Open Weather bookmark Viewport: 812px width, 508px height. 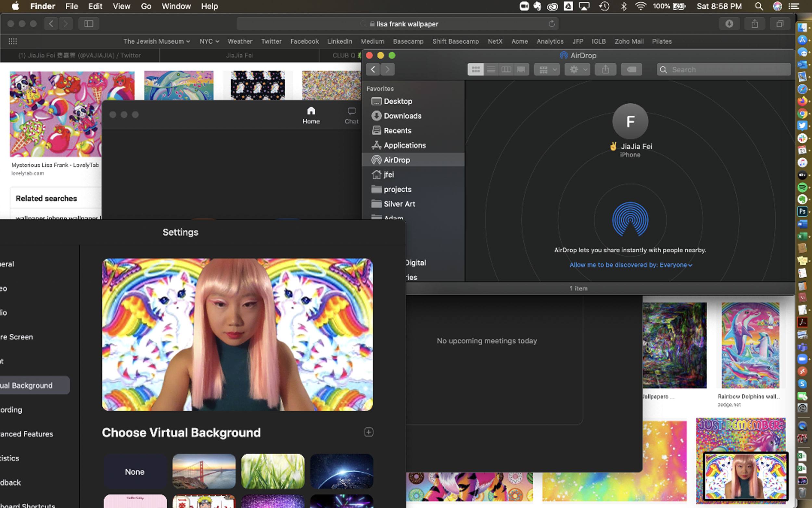pos(240,41)
